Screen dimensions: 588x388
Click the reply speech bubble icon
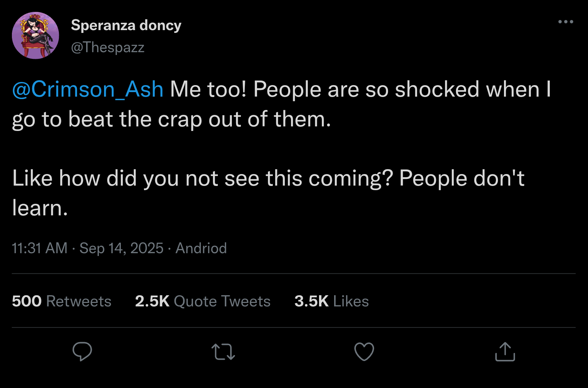(82, 351)
